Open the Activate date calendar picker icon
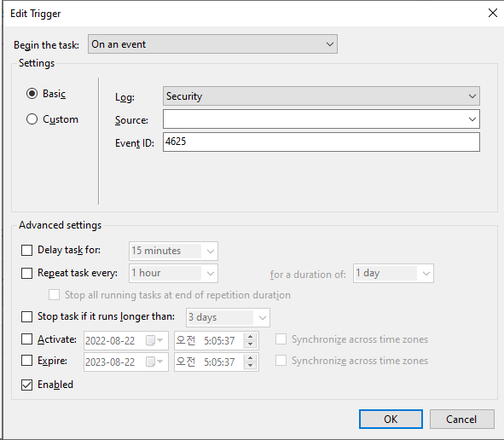The width and height of the screenshot is (504, 440). point(154,340)
